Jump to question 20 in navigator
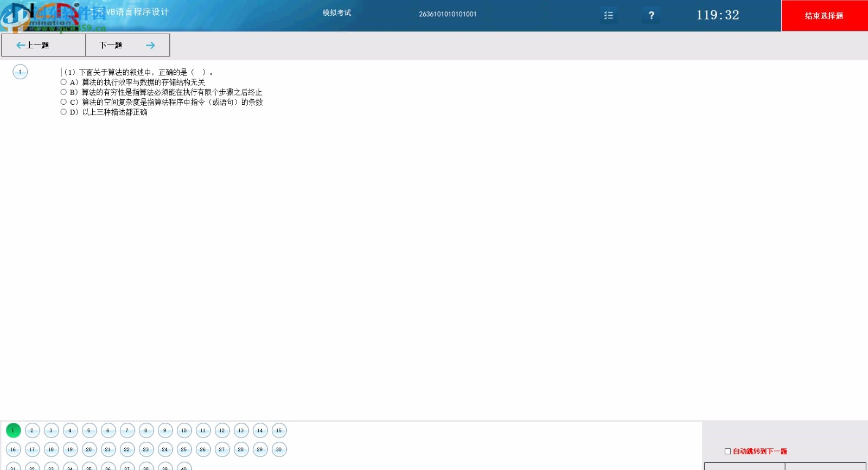Image resolution: width=868 pixels, height=470 pixels. click(x=89, y=449)
